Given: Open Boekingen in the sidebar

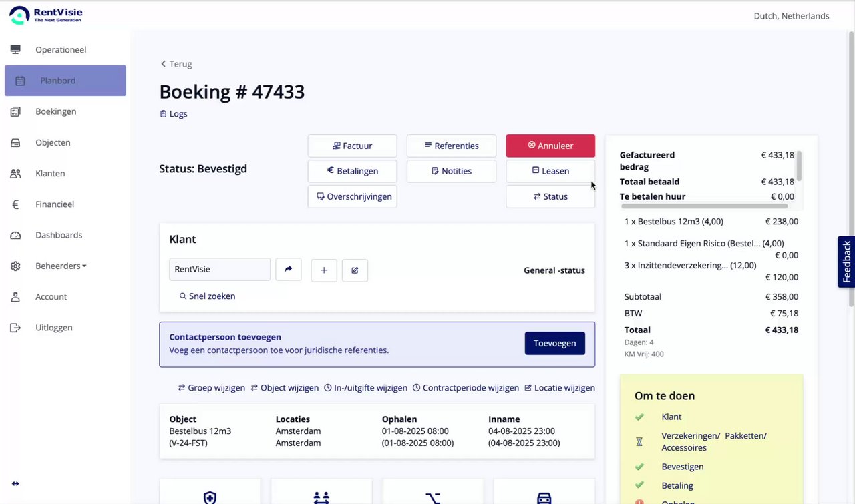Looking at the screenshot, I should click(x=56, y=111).
